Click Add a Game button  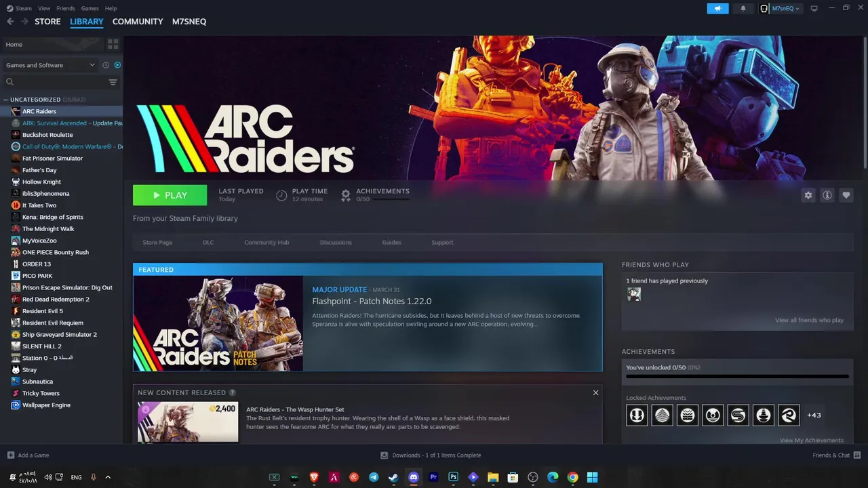pyautogui.click(x=28, y=455)
